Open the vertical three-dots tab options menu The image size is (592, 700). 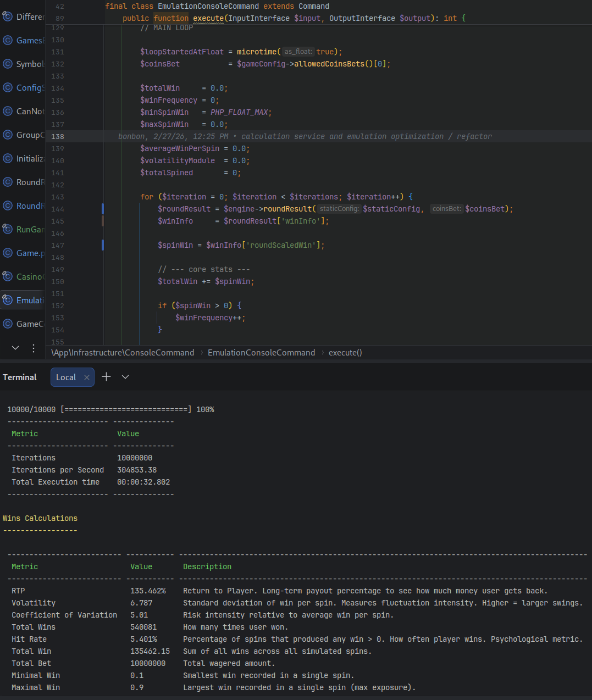tap(34, 348)
